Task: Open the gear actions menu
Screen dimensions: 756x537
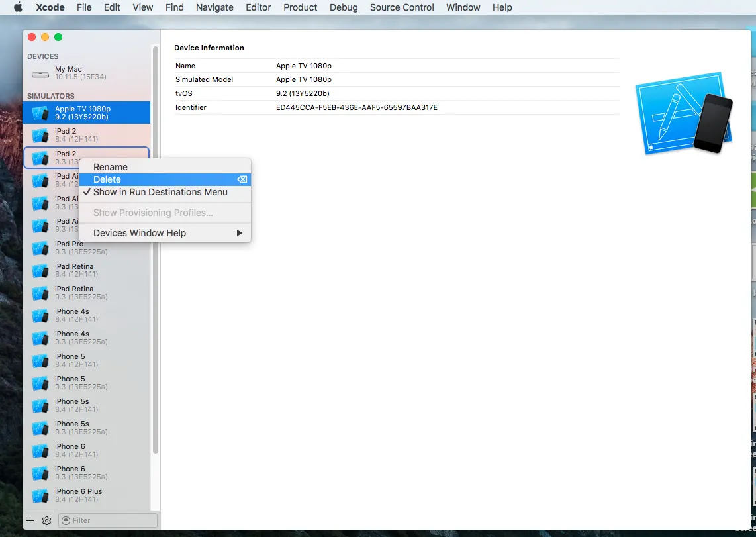Action: [47, 520]
